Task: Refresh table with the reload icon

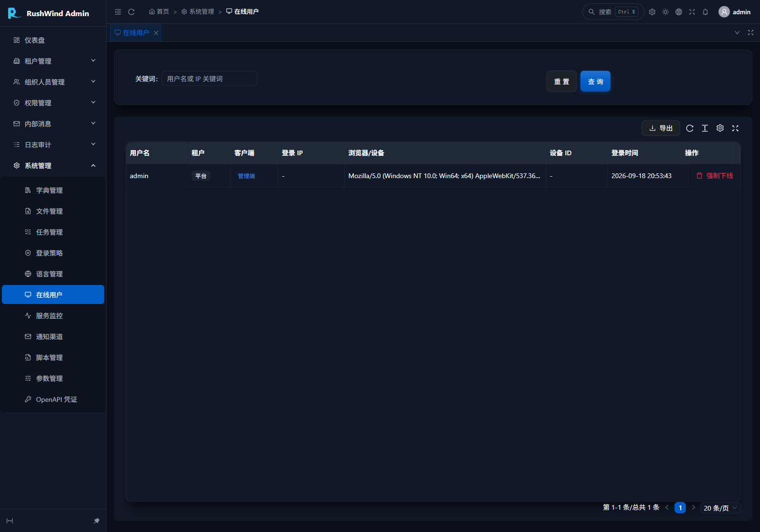Action: pos(690,128)
